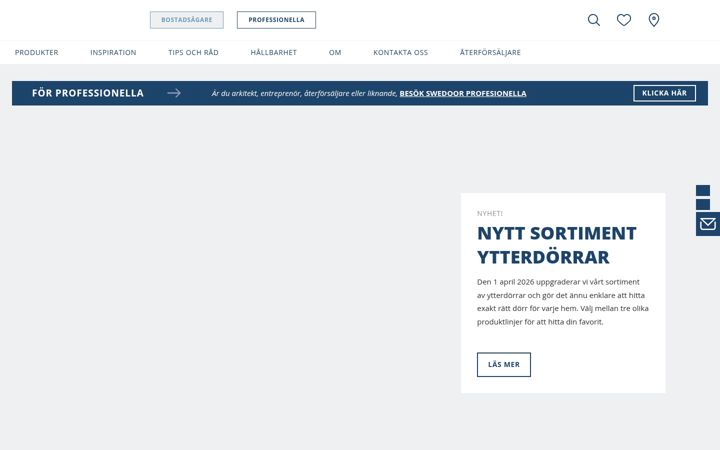
Task: Click the Nytt sortiment ytterdörrar heading
Action: click(x=557, y=245)
